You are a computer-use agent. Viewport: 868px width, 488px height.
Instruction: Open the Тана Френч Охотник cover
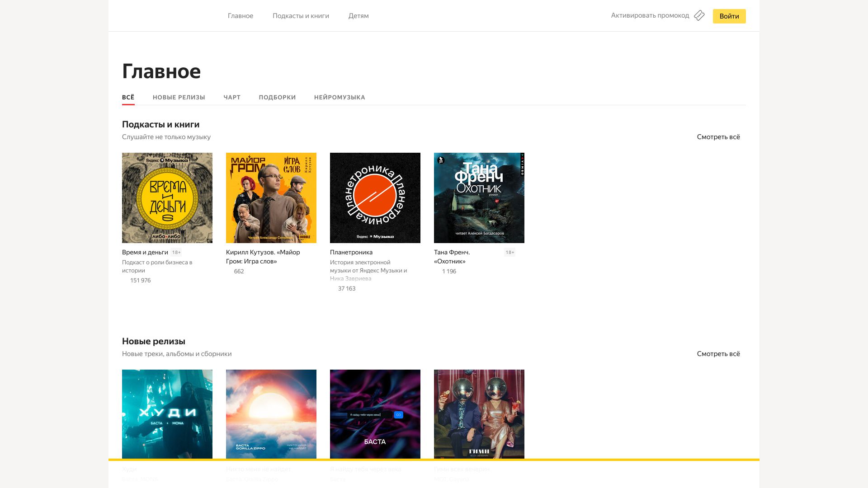(x=479, y=198)
